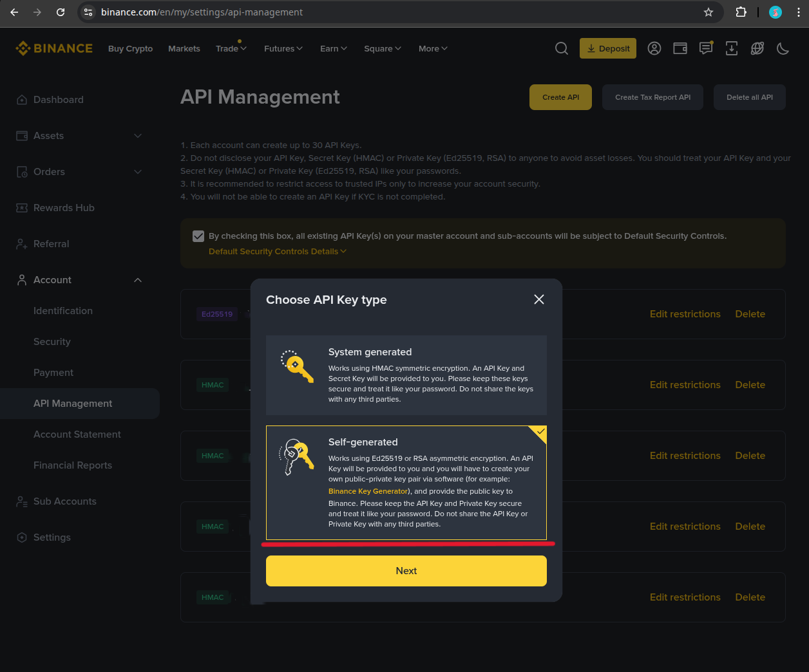Viewport: 809px width, 672px height.
Task: Toggle the dark mode moon icon
Action: 783,48
